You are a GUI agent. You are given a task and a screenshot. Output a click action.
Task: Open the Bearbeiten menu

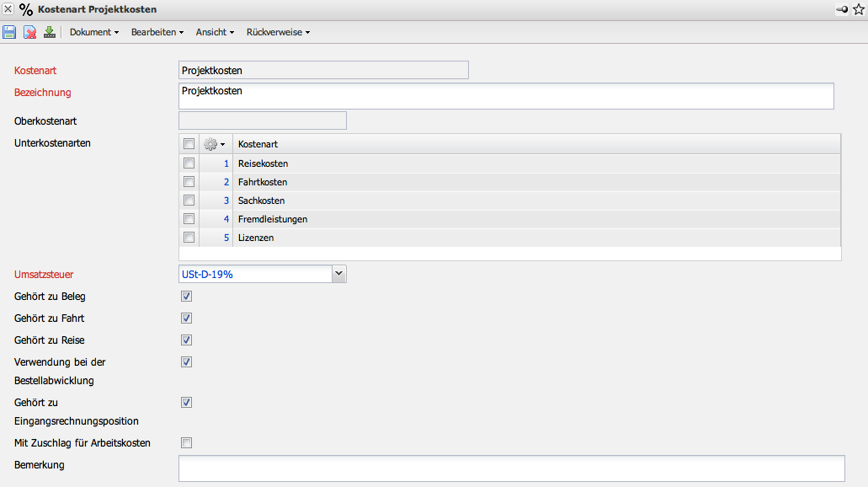pyautogui.click(x=157, y=32)
